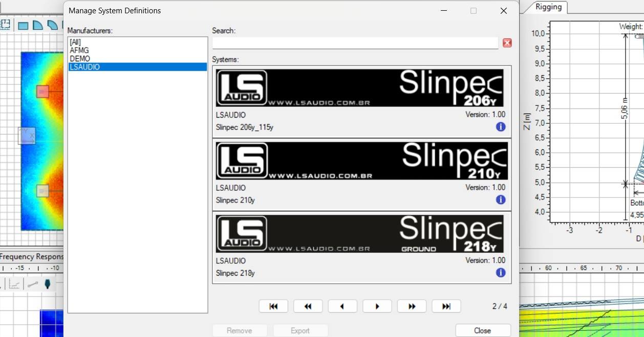Select the curved arc area shape tool
This screenshot has height=337, width=644.
tap(52, 25)
